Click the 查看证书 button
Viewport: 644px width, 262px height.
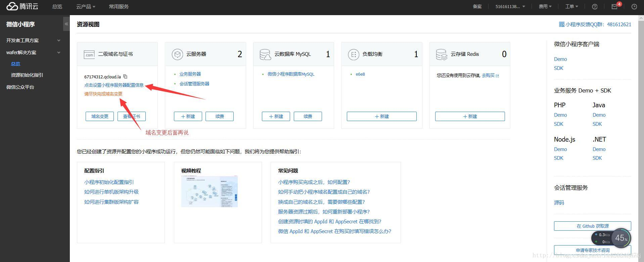click(x=131, y=116)
